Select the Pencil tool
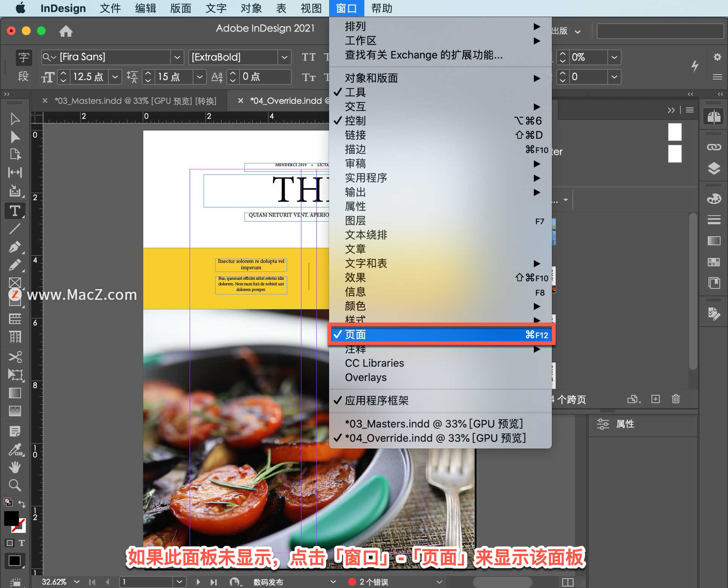 (x=15, y=265)
